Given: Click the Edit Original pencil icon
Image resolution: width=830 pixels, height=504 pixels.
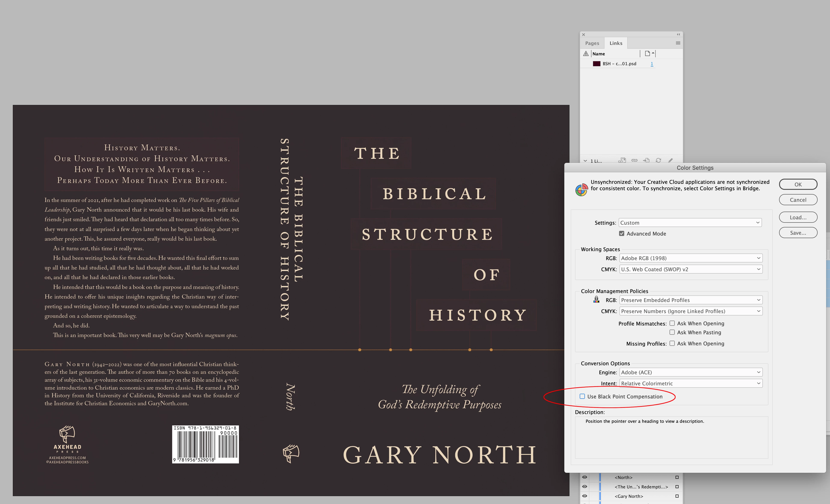Looking at the screenshot, I should [x=670, y=161].
